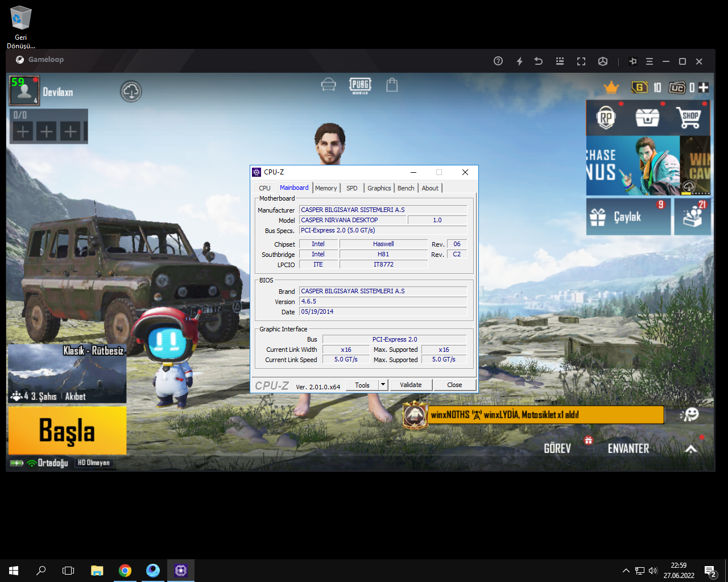
Task: Click the BIOS version 4.6.5 field
Action: click(x=383, y=301)
